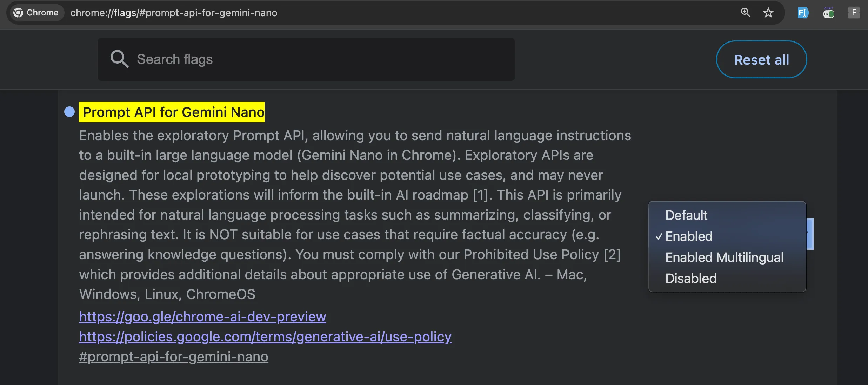868x385 pixels.
Task: Click the zoom magnifier icon in address bar
Action: point(745,13)
